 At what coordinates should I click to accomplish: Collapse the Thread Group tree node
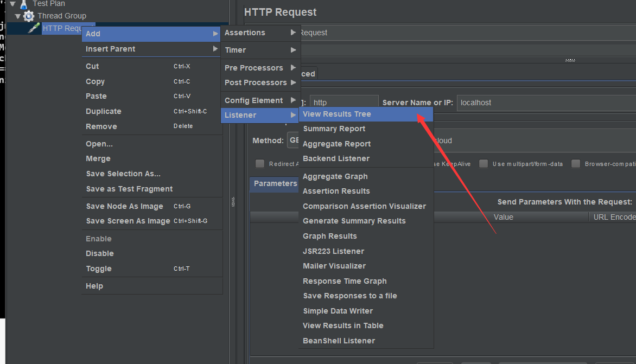click(x=17, y=16)
